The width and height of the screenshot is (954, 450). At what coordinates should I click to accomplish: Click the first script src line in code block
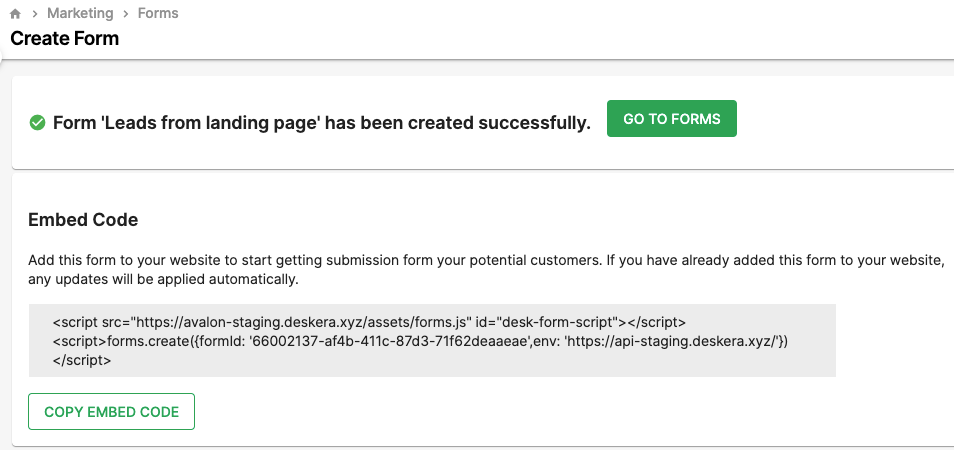click(369, 322)
